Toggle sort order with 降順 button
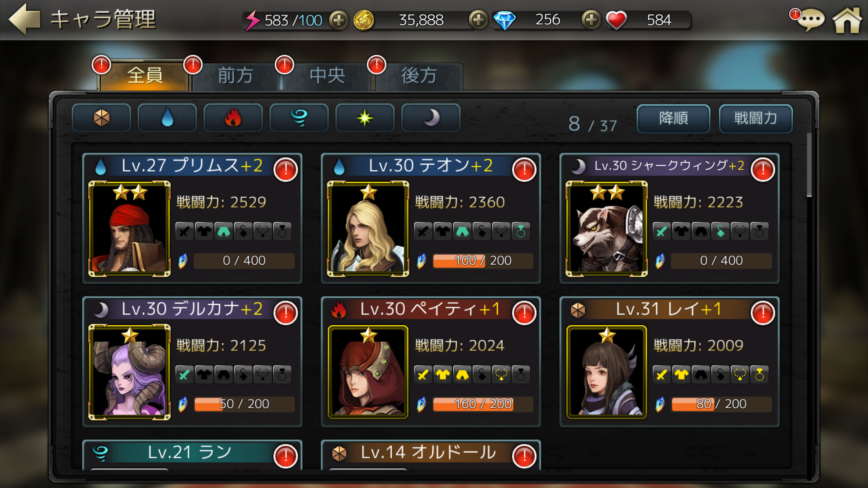This screenshot has width=868, height=488. [673, 119]
